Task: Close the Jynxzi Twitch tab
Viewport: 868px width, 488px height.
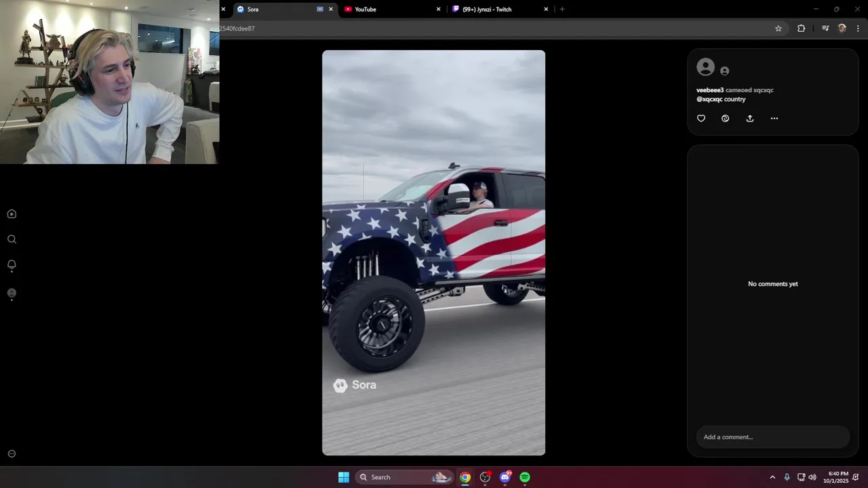Action: pyautogui.click(x=546, y=9)
